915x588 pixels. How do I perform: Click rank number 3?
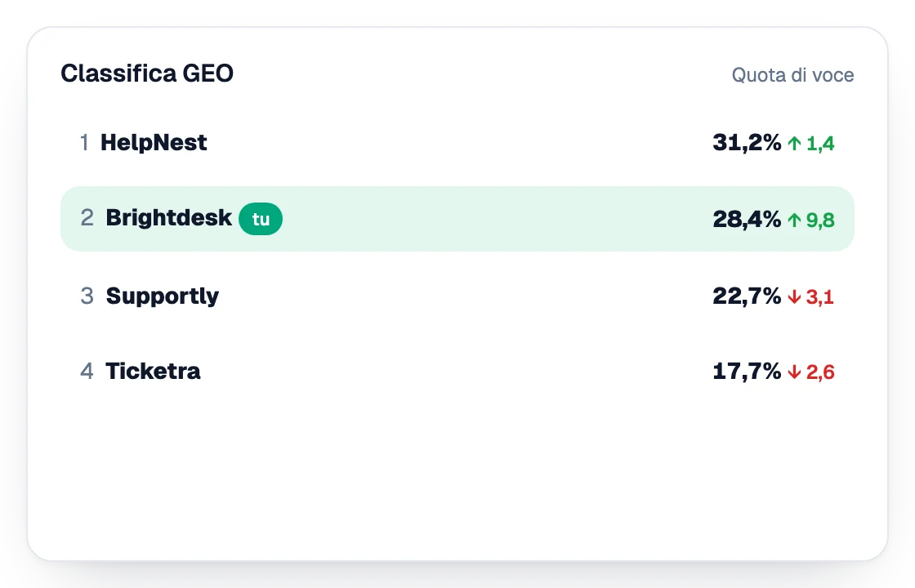click(x=87, y=296)
